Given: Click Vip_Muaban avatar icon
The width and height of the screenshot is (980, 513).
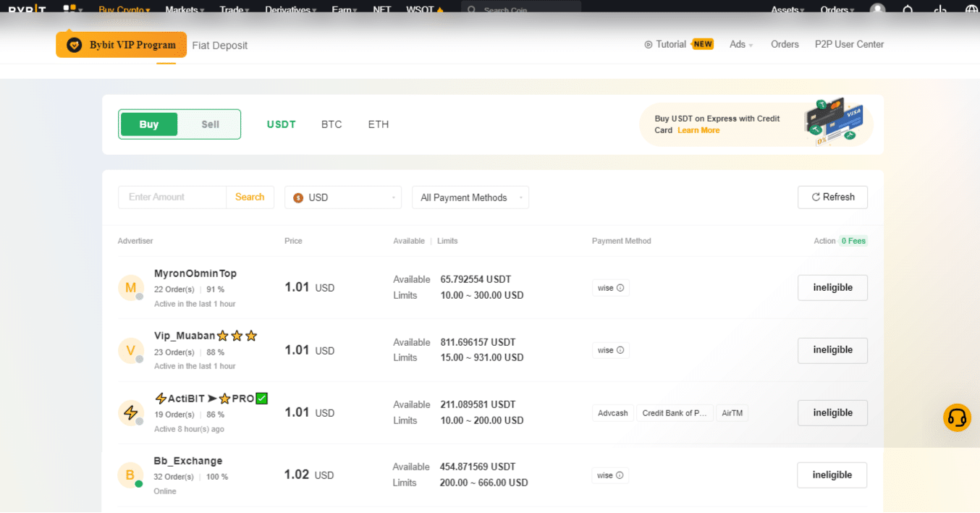Looking at the screenshot, I should pyautogui.click(x=131, y=351).
